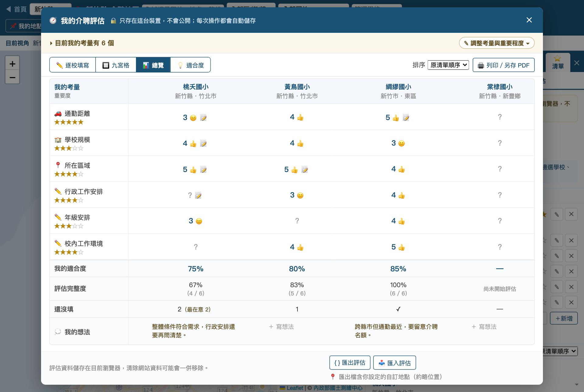584x392 pixels.
Task: Open background 原清單順序 dropdown at panel bottom
Action: 560,351
